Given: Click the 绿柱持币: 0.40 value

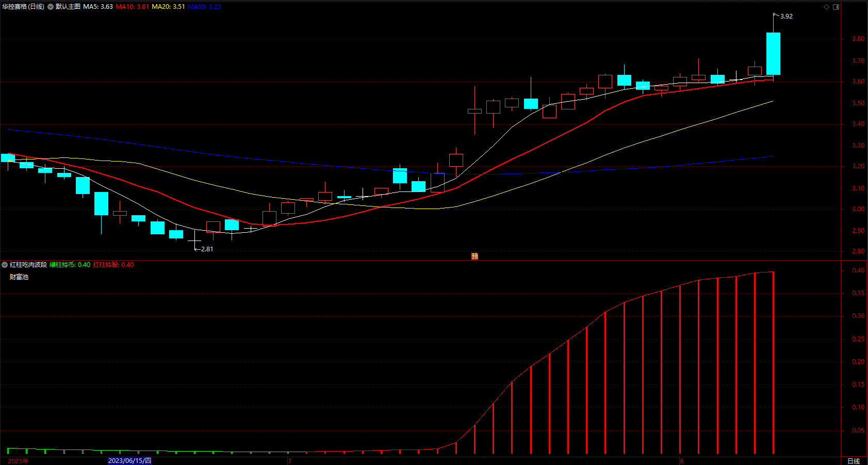Looking at the screenshot, I should coord(70,265).
